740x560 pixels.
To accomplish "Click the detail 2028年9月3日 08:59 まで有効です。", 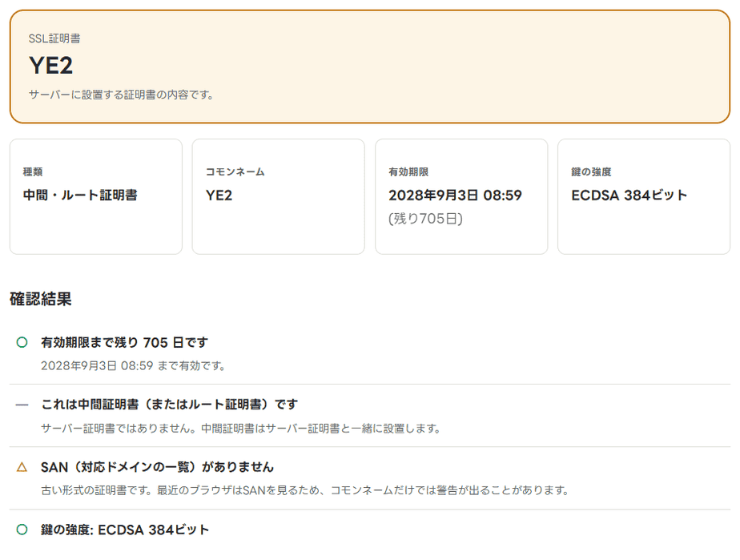I will coord(133,366).
